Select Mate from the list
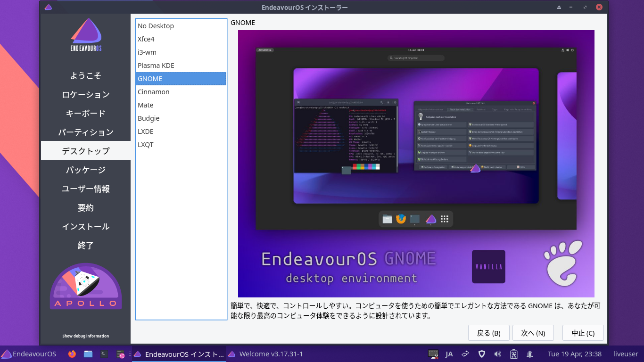Image resolution: width=644 pixels, height=362 pixels. 181,105
